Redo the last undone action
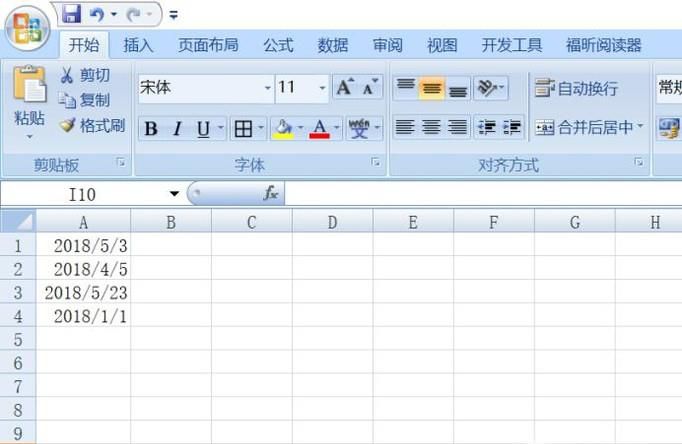This screenshot has height=444, width=682. [133, 15]
